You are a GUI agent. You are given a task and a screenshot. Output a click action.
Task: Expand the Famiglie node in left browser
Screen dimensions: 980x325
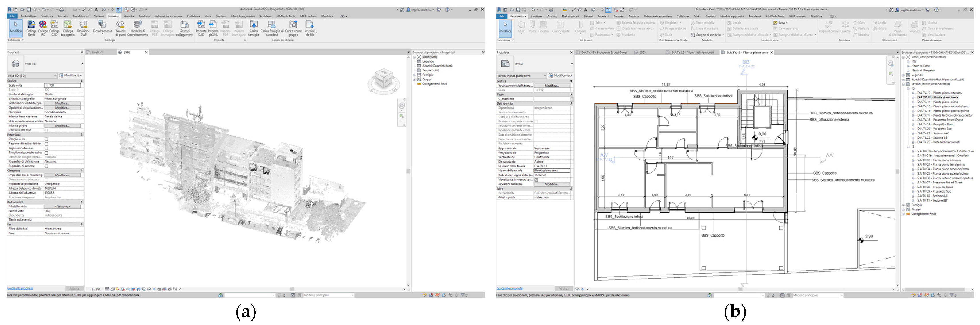(414, 75)
